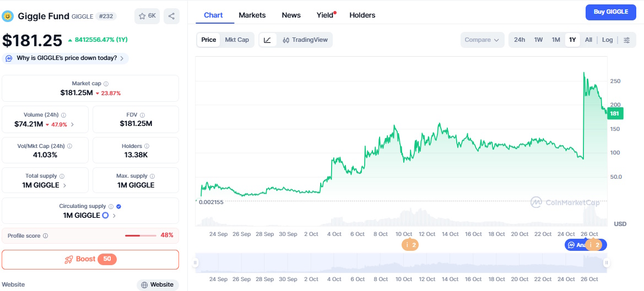Enable Log scale on the chart
The height and width of the screenshot is (291, 644).
pos(607,40)
